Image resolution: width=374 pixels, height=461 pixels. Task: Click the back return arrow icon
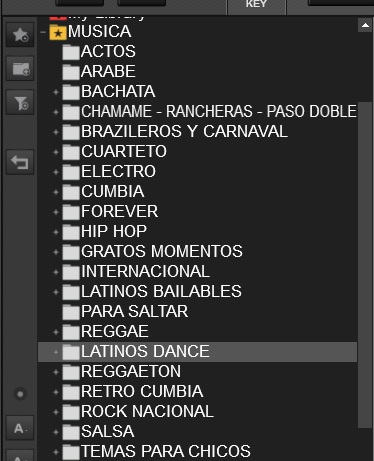[x=20, y=162]
